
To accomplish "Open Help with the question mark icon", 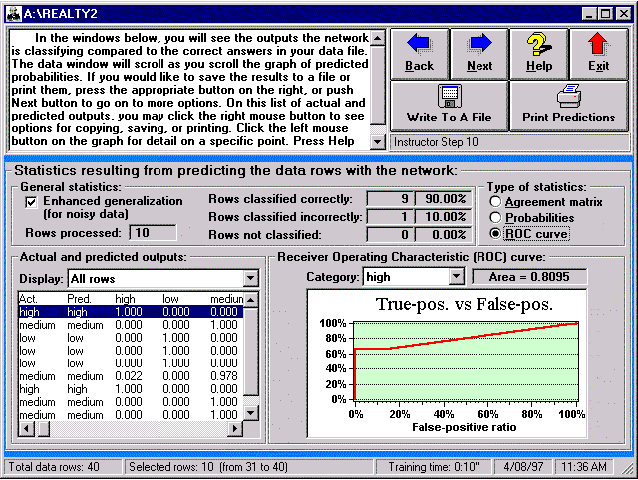I will coord(538,44).
